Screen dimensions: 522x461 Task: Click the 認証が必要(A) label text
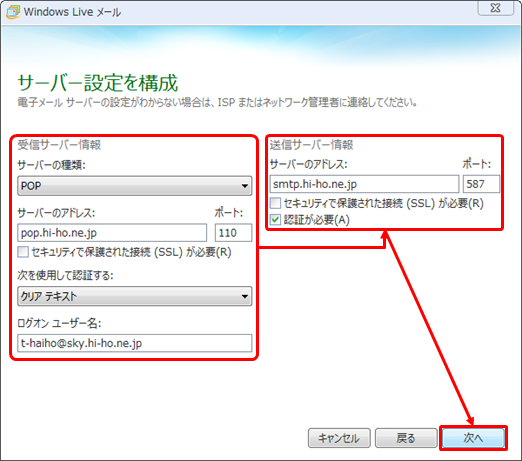pos(317,220)
